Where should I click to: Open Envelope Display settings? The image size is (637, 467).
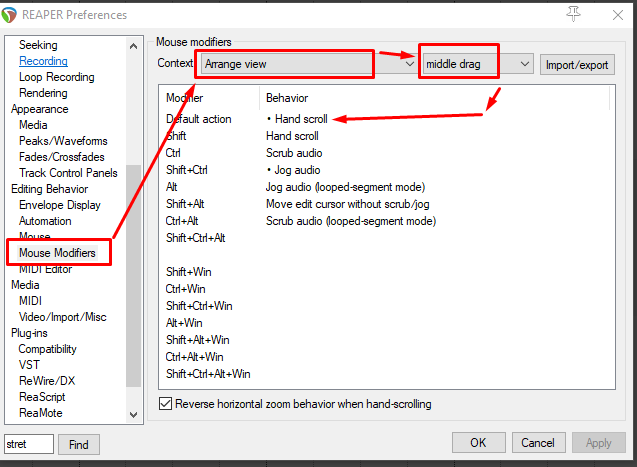(59, 205)
